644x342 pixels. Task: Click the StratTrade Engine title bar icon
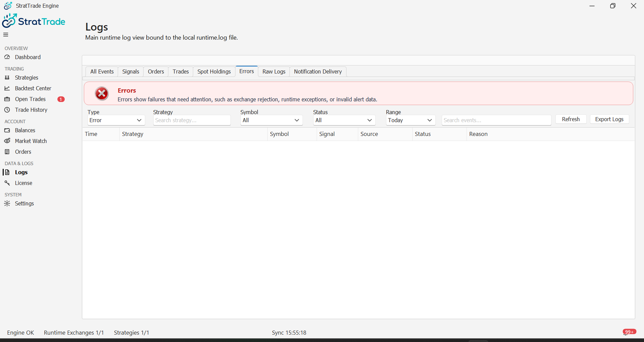click(x=8, y=6)
